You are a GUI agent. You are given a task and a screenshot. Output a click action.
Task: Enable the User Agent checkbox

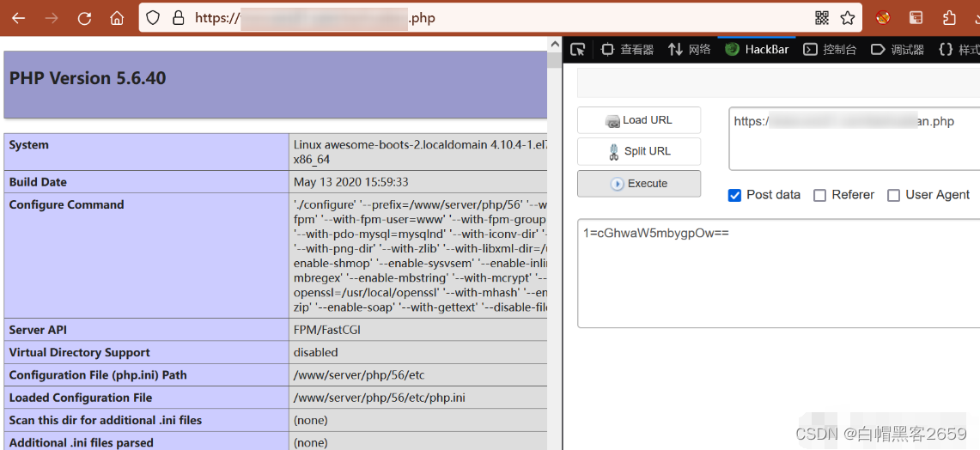(894, 195)
